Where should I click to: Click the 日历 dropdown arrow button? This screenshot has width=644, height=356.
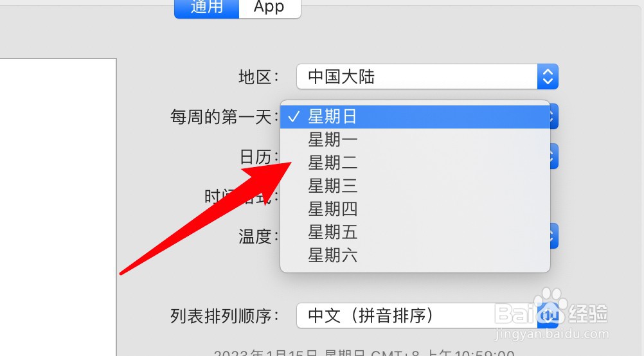tap(554, 156)
